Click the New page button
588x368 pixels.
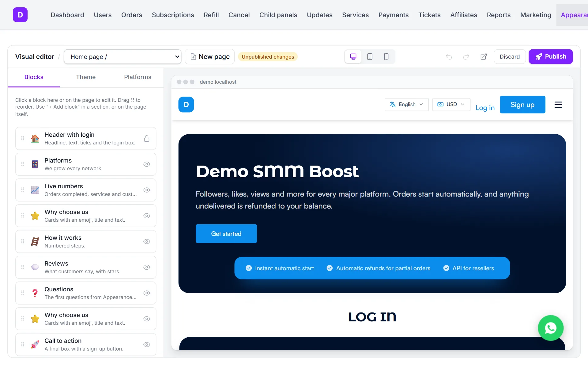pyautogui.click(x=210, y=57)
